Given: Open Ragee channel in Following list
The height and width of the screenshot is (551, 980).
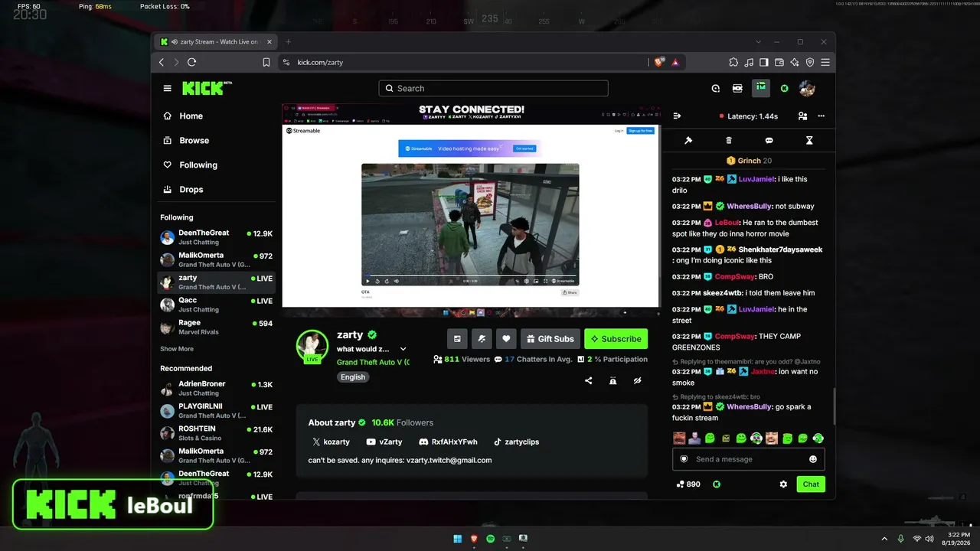Looking at the screenshot, I should [x=216, y=327].
